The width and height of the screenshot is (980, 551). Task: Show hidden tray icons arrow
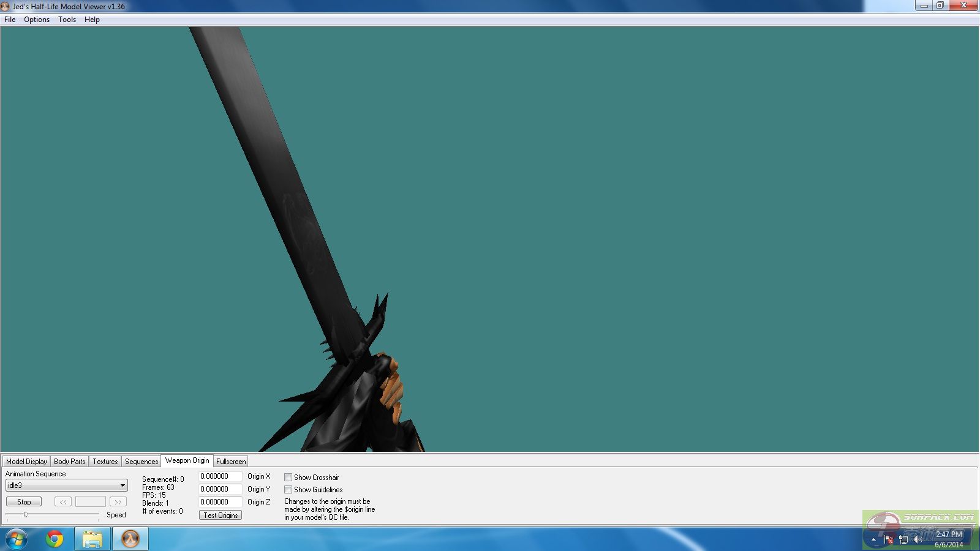[x=873, y=539]
